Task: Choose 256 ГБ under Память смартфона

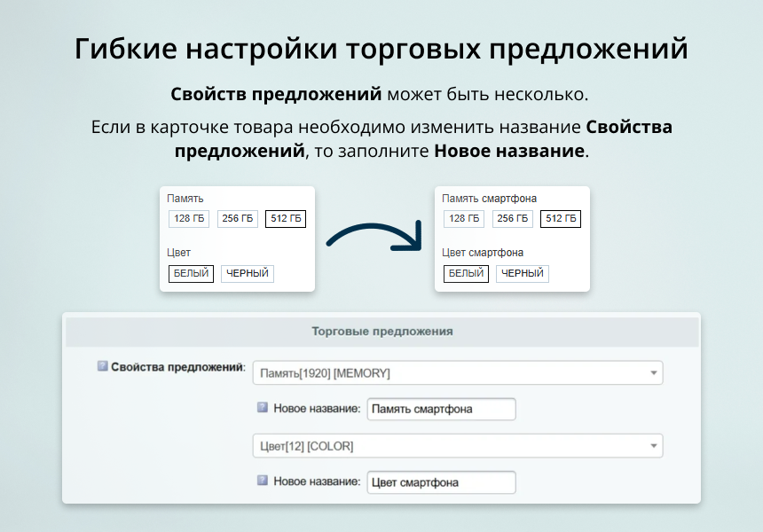Action: 513,219
